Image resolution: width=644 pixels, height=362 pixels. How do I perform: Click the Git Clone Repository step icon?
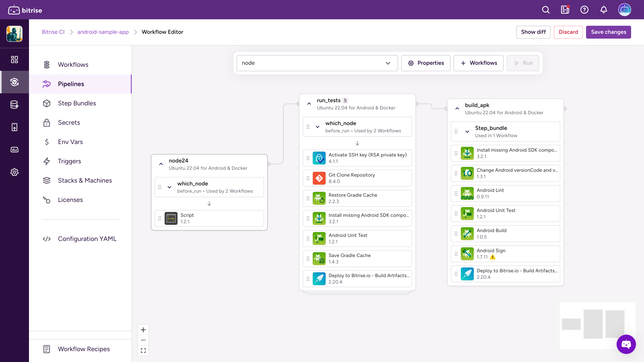pos(319,178)
